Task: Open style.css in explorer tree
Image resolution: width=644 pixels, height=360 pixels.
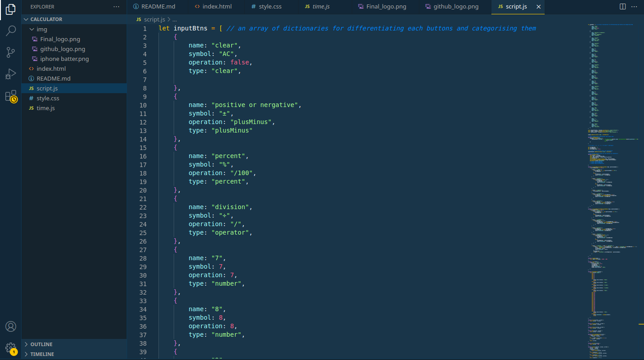Action: click(74, 98)
